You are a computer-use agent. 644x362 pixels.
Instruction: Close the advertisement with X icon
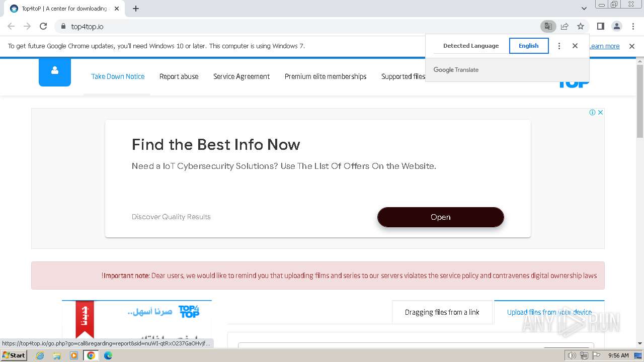coord(600,112)
